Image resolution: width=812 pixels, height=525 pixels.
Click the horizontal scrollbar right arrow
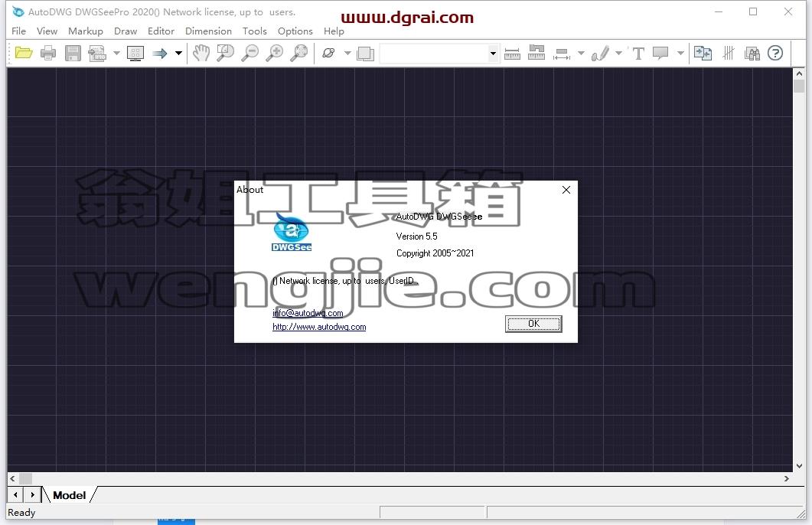tap(787, 478)
